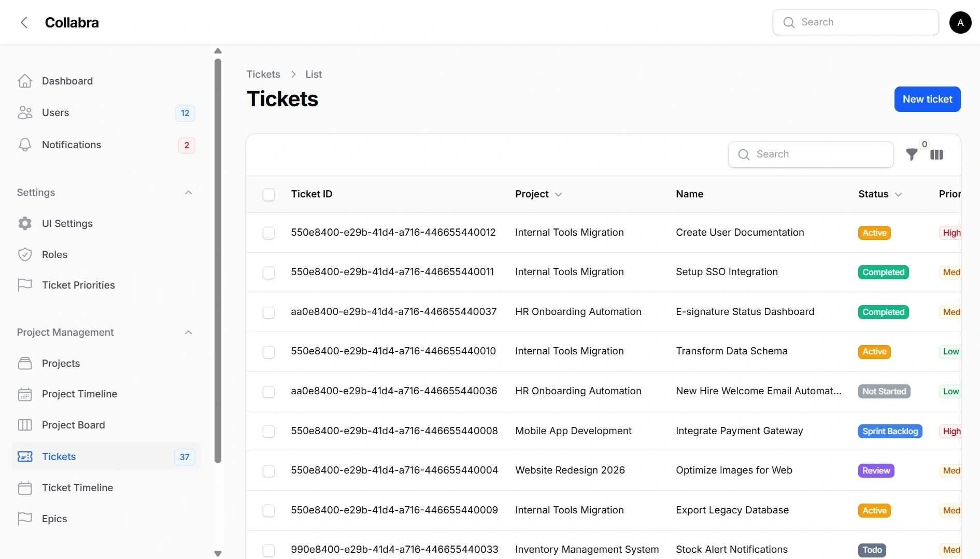Check the Transform Data Schema row checkbox
The image size is (980, 559).
click(268, 352)
